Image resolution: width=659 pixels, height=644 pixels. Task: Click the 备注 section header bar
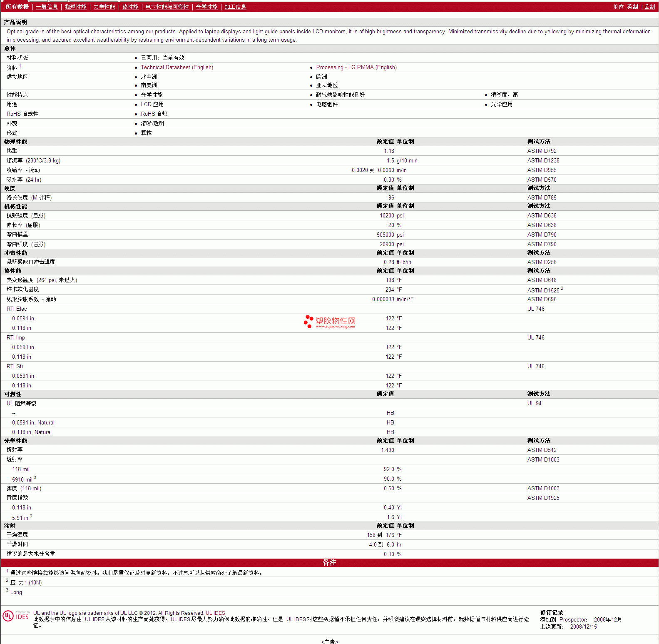point(329,563)
